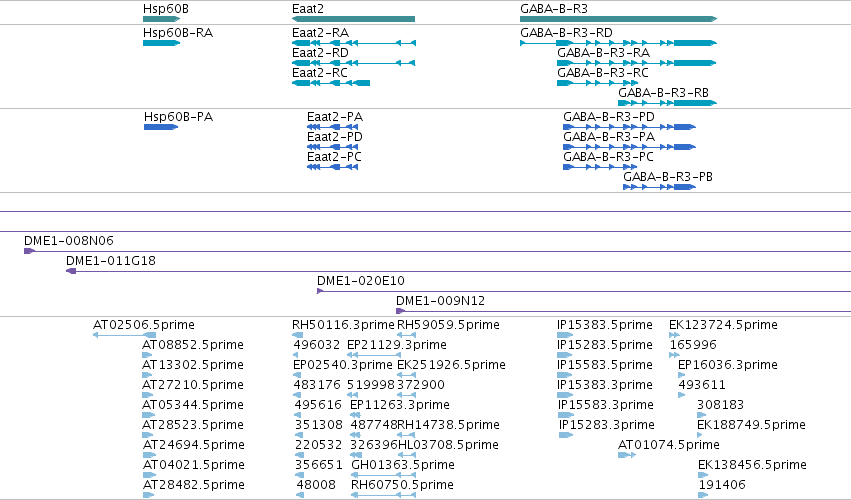Select the GABA-B-R3-PB protein glyph
This screenshot has width=851, height=500.
pyautogui.click(x=659, y=187)
